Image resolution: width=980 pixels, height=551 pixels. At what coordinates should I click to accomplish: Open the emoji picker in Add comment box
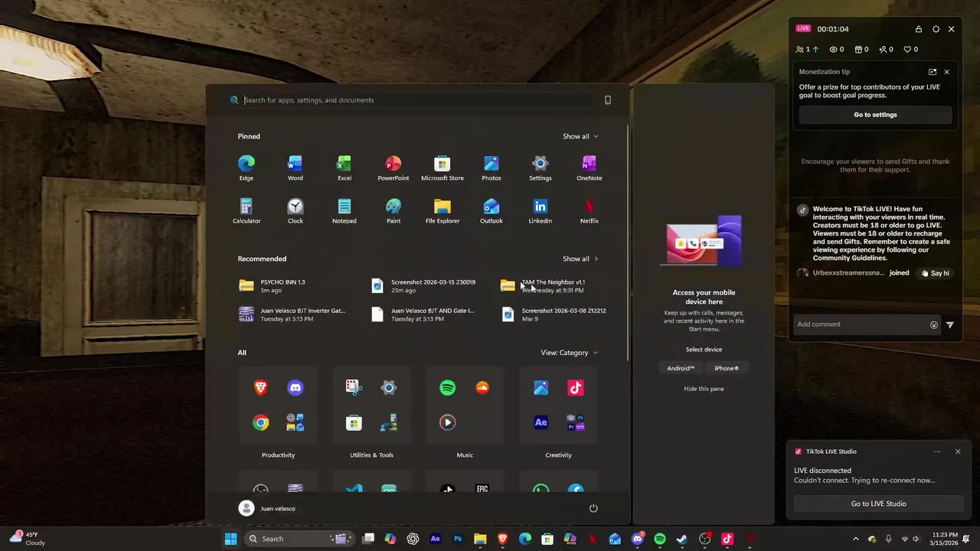pyautogui.click(x=934, y=324)
